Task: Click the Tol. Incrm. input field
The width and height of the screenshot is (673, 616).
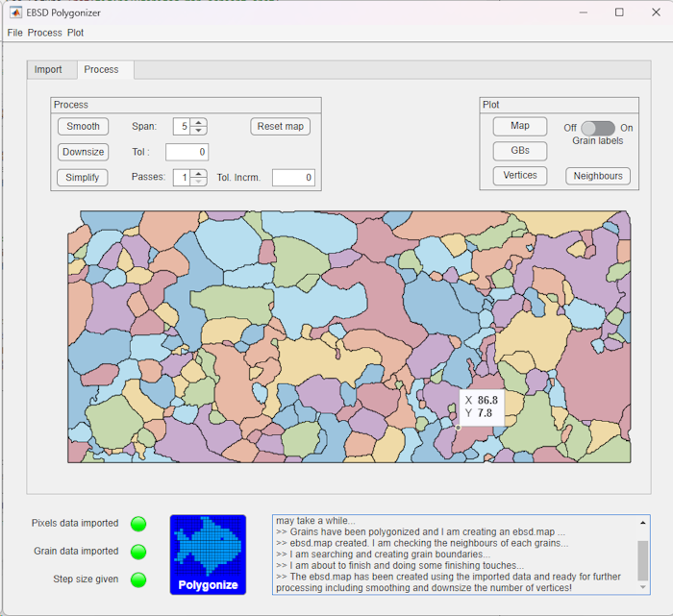Action: (x=293, y=178)
